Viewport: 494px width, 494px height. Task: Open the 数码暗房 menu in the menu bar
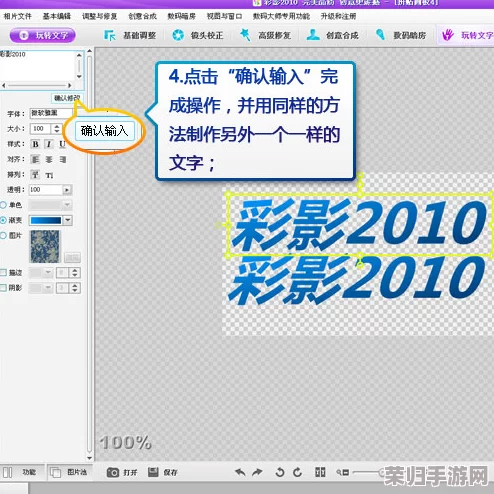coord(182,16)
